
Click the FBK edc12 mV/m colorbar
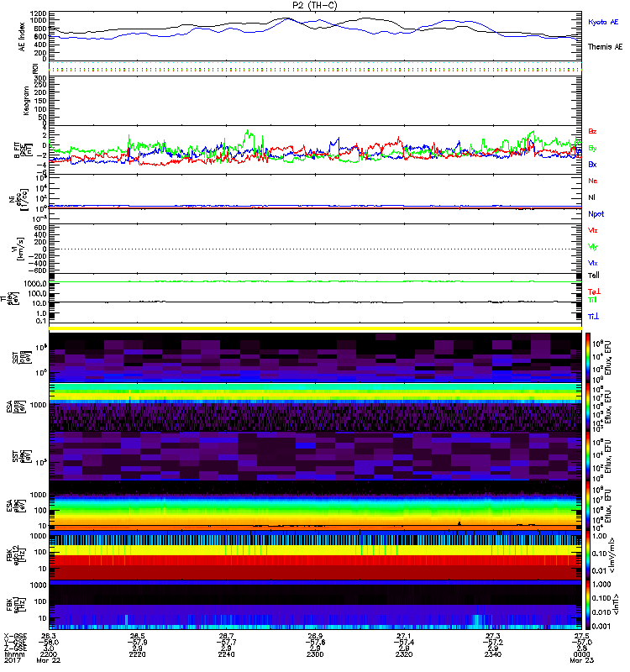[x=588, y=555]
